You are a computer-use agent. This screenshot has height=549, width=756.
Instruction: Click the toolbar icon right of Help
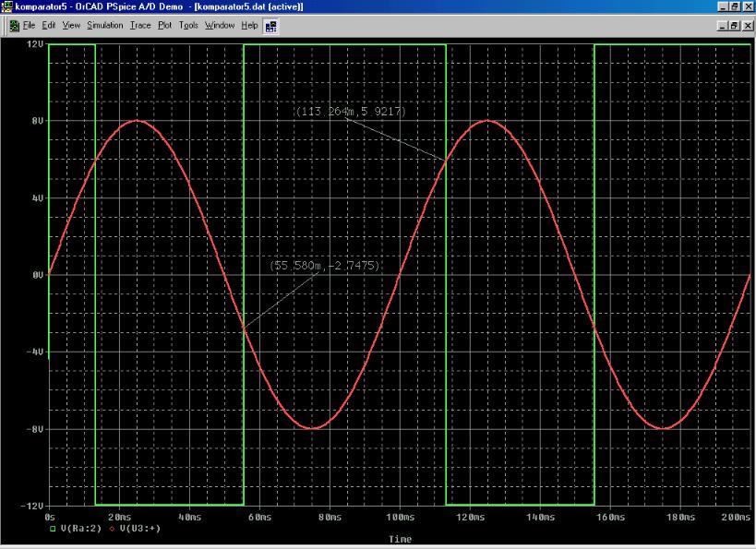271,25
